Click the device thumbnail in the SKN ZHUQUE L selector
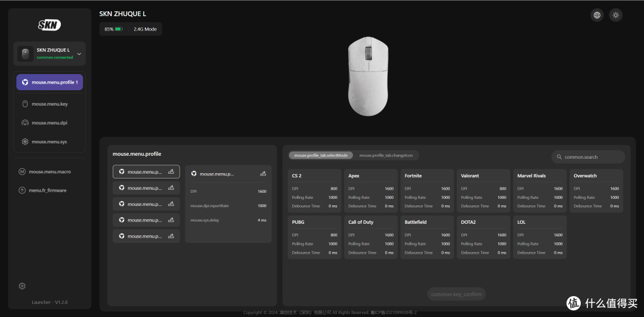 click(x=26, y=54)
